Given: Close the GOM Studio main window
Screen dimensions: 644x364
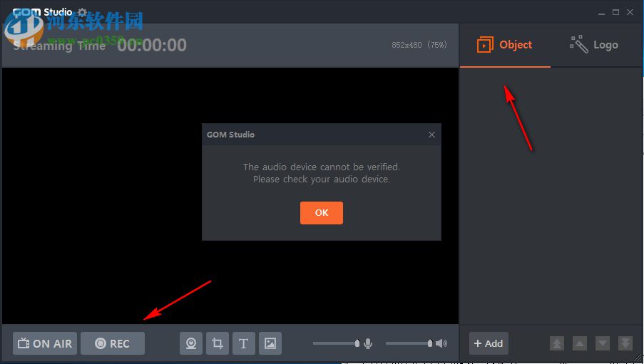Looking at the screenshot, I should (x=630, y=12).
